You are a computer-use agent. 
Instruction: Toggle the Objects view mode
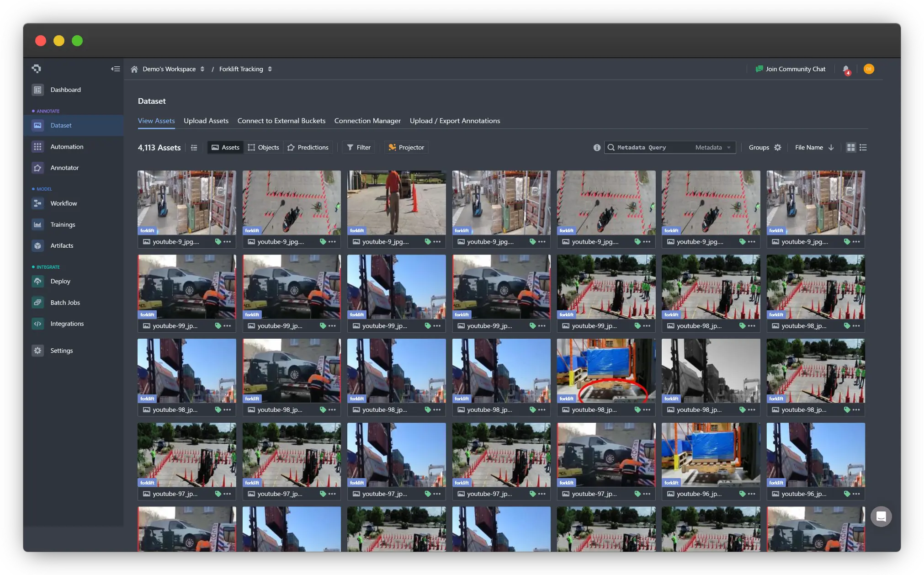pos(263,148)
